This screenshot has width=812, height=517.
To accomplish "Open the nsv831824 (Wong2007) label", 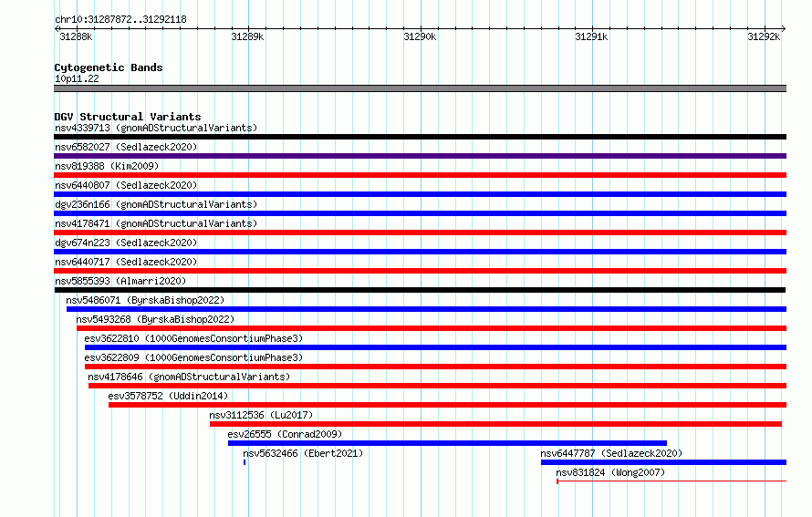I will [x=610, y=472].
